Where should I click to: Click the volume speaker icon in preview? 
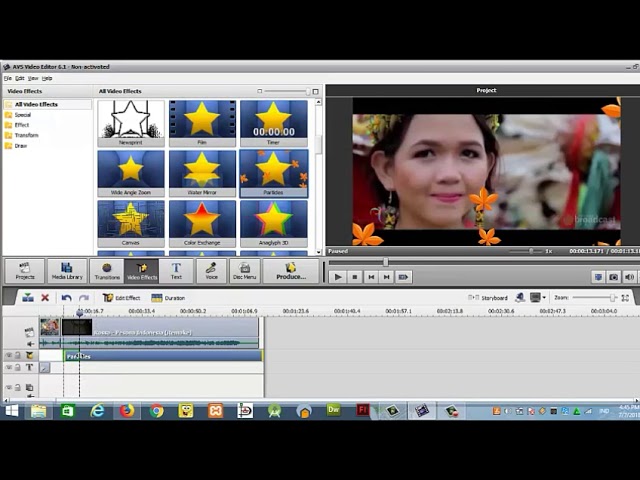[629, 277]
